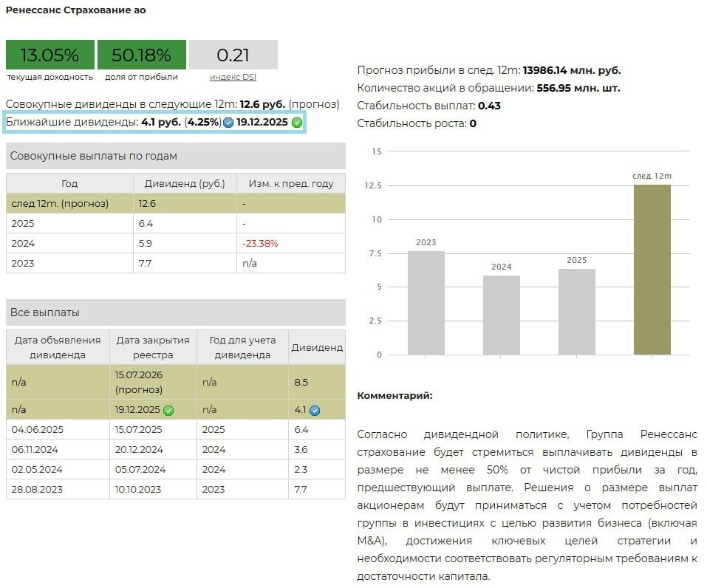
Task: Click blue verified badge beside 4.25% yield
Action: coord(228,123)
